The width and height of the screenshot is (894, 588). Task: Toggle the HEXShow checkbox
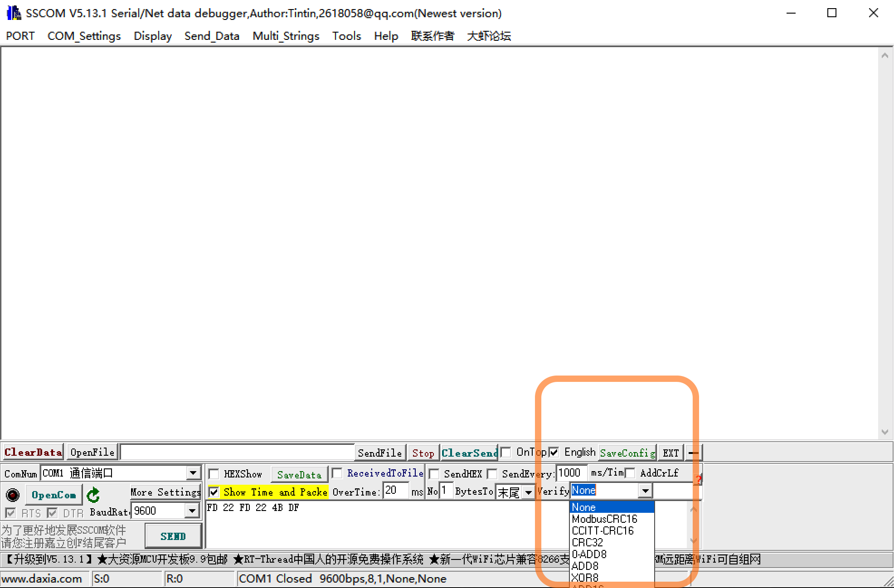click(x=214, y=474)
